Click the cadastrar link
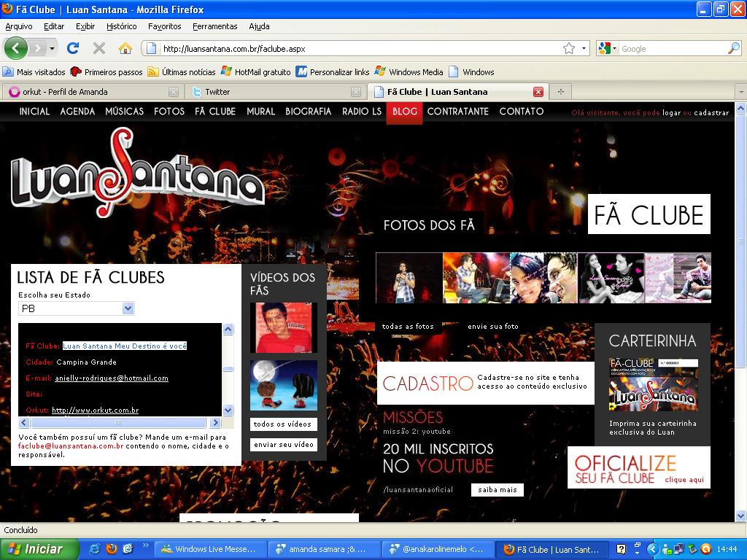This screenshot has height=560, width=747. click(x=711, y=113)
